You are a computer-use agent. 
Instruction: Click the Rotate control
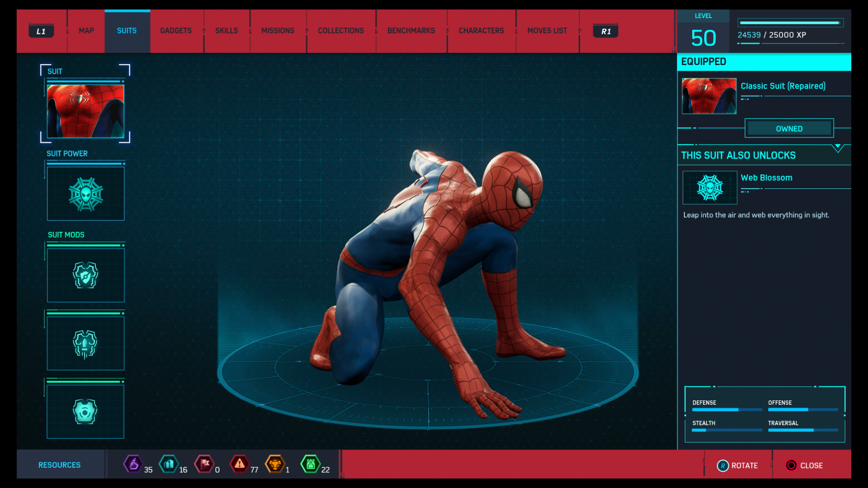[738, 465]
